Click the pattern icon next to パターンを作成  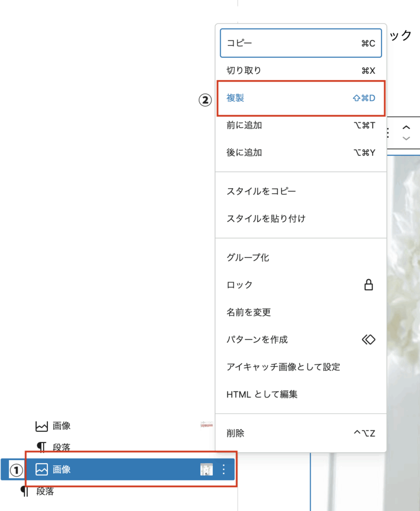pos(369,339)
